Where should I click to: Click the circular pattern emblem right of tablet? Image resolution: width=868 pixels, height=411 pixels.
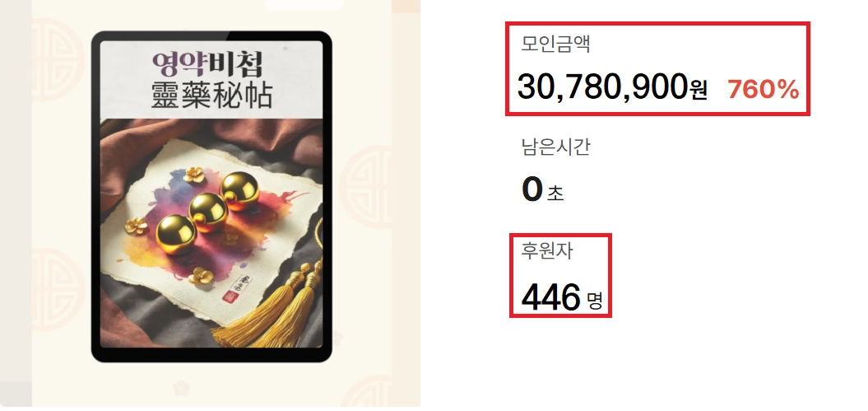[x=366, y=187]
